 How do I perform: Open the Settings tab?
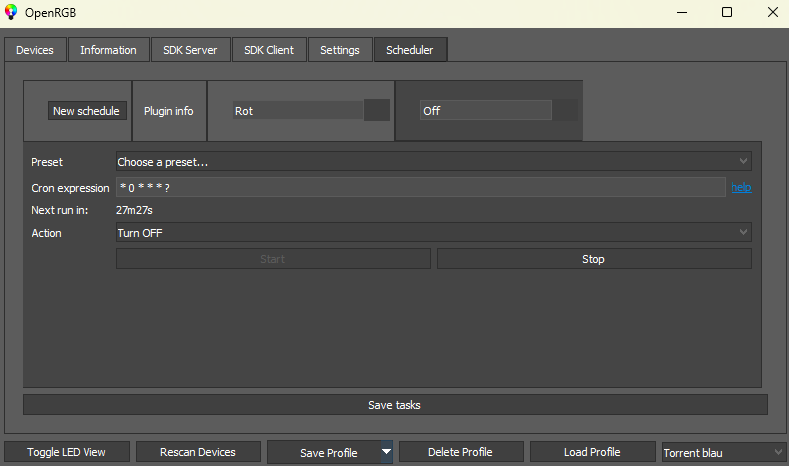point(340,50)
